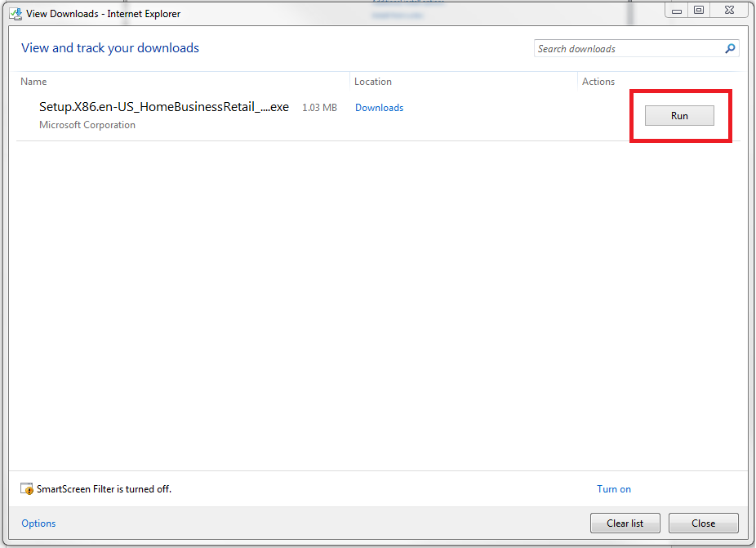Close window using title bar X
Image resolution: width=756 pixels, height=548 pixels.
tap(730, 11)
